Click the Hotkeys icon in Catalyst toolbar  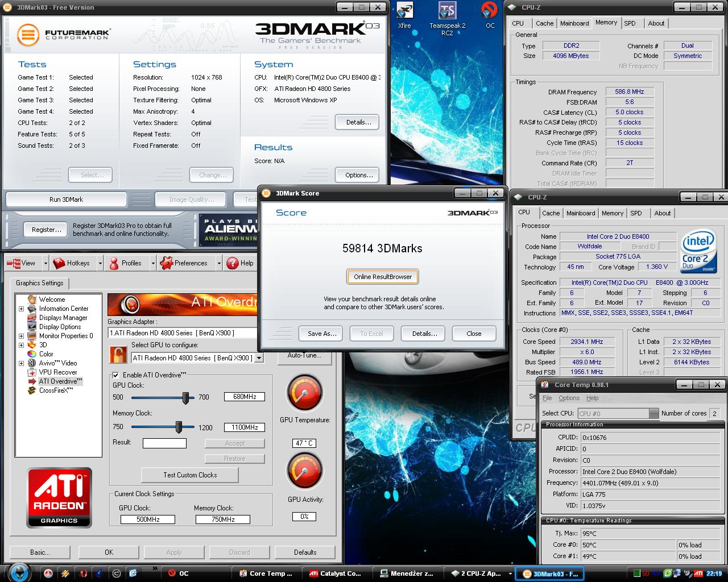click(x=59, y=263)
